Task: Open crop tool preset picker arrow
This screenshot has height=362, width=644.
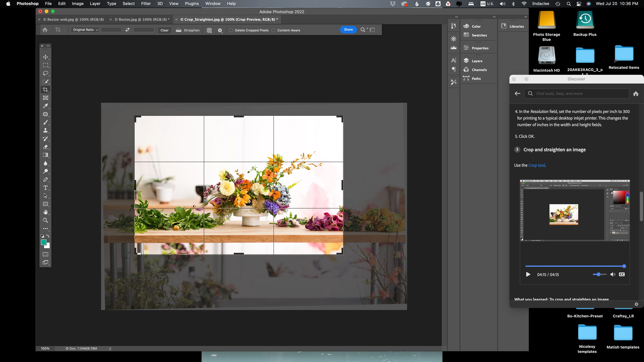Action: pos(64,30)
